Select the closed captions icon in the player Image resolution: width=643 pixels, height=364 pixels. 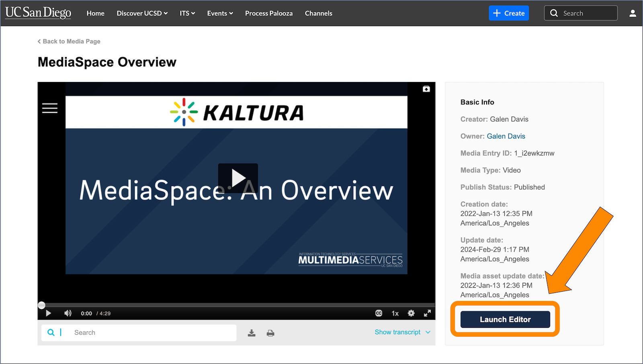click(378, 313)
